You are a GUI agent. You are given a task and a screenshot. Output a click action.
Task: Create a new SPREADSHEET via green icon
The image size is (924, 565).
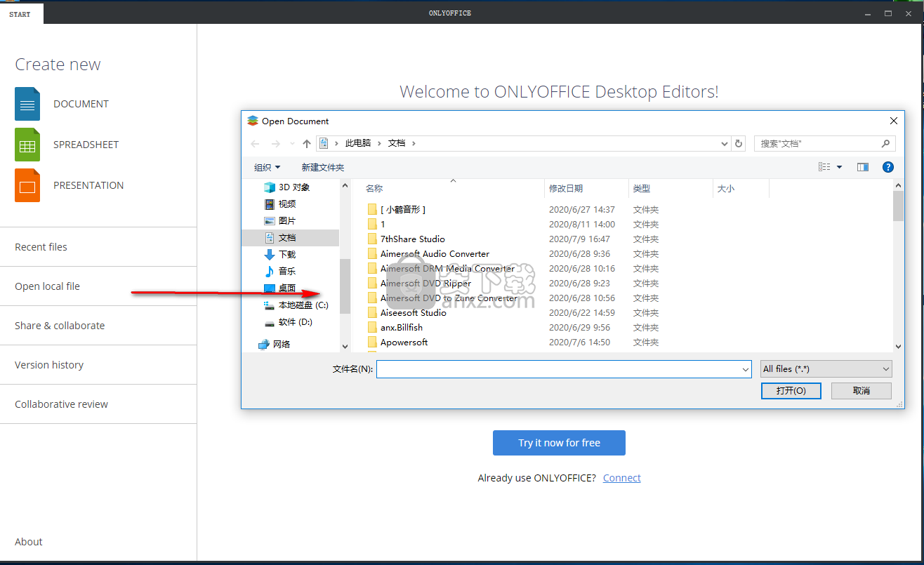point(27,145)
